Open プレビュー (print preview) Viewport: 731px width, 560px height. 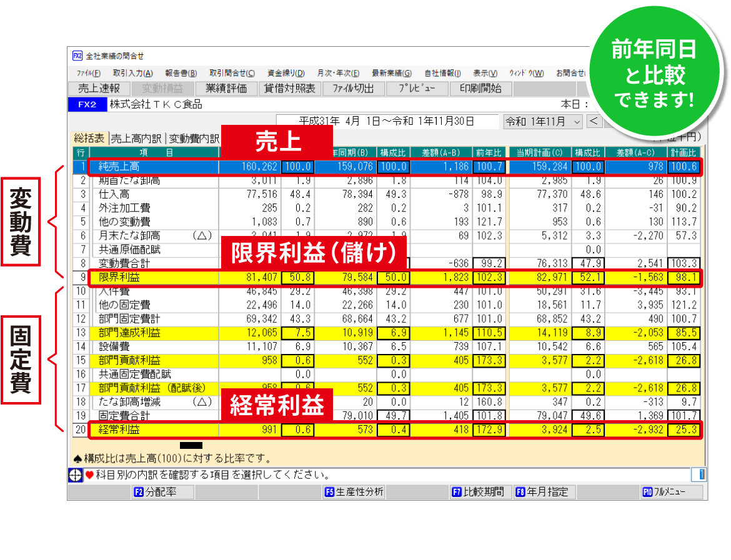416,88
